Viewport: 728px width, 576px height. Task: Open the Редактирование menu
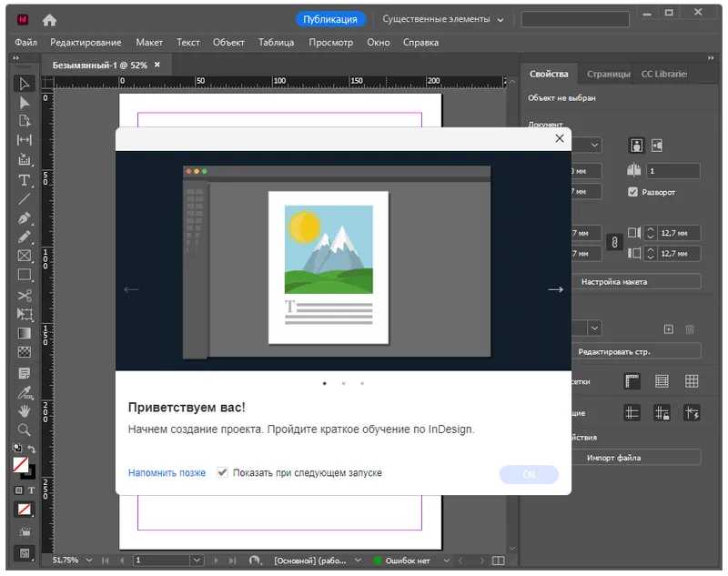point(86,42)
